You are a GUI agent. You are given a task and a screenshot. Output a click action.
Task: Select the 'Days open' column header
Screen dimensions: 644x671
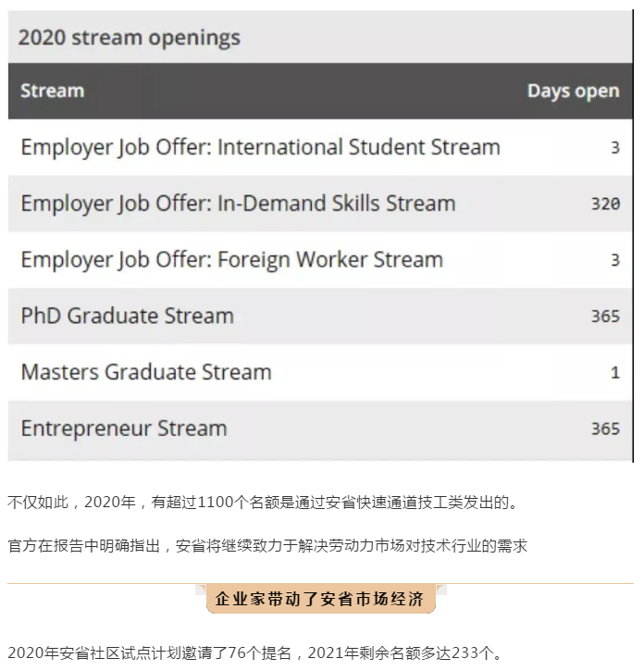574,91
